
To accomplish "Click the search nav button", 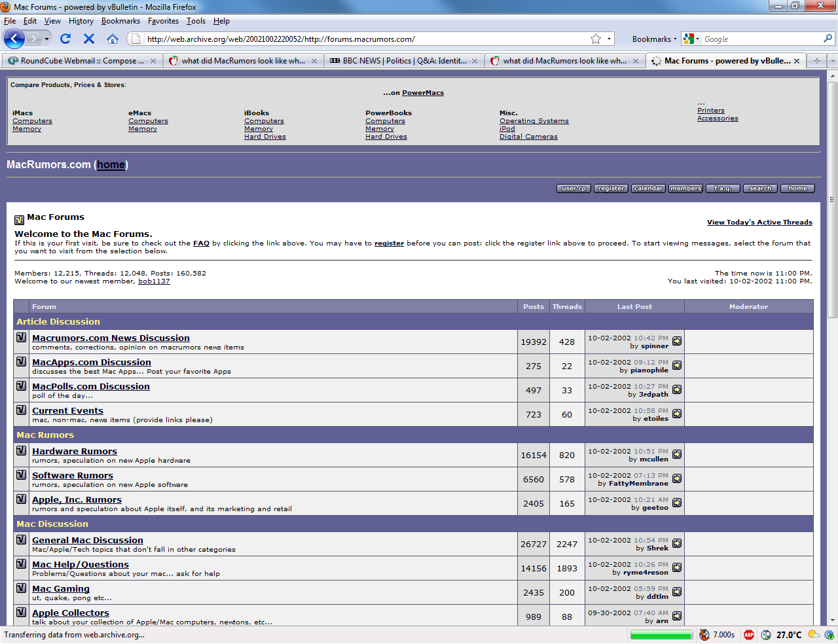I will tap(760, 188).
